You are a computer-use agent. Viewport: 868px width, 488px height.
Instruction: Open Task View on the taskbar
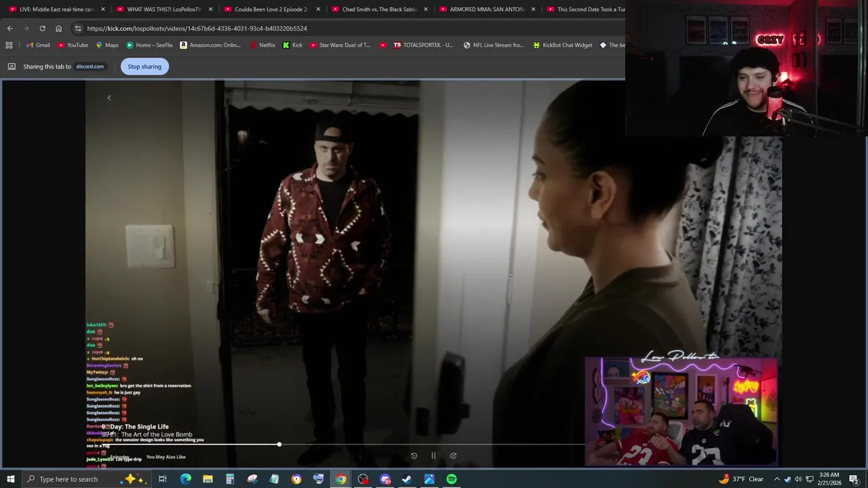point(163,479)
